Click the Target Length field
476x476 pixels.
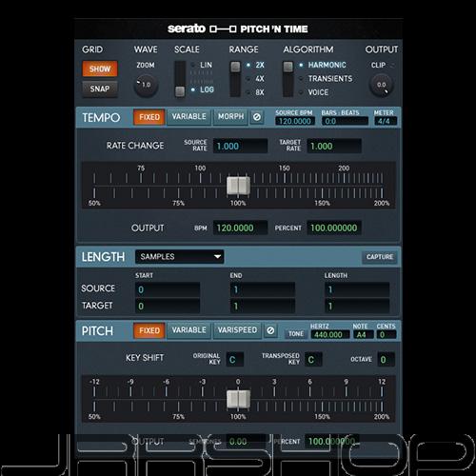357,307
